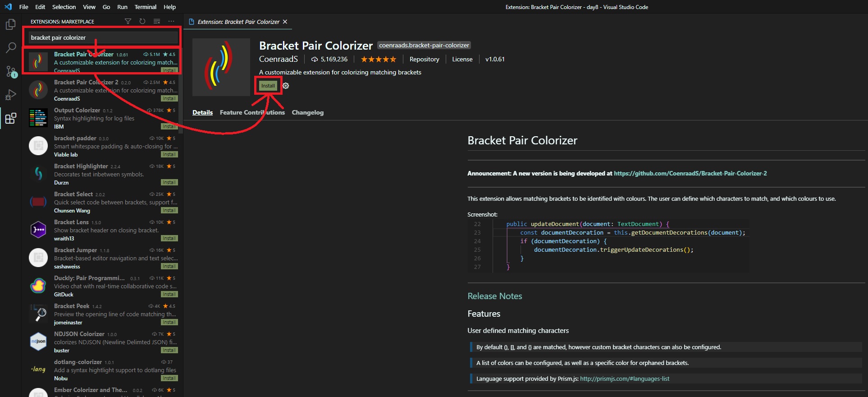Install NDJSON Colorizer from the list
868x397 pixels.
coord(169,351)
